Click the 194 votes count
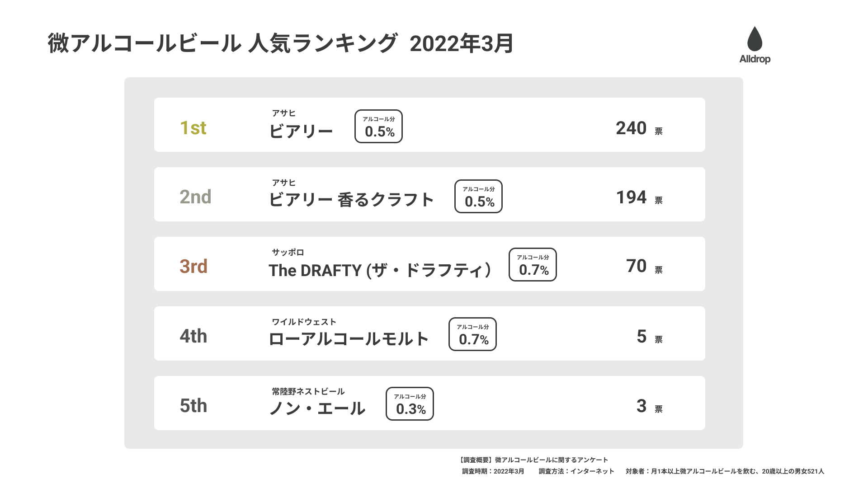Screen dimensions: 868x488 tap(632, 197)
